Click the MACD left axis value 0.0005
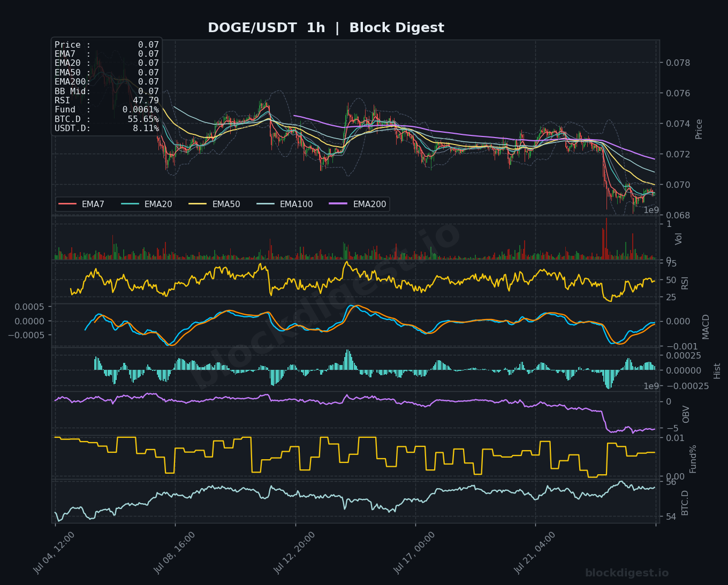 pos(29,307)
